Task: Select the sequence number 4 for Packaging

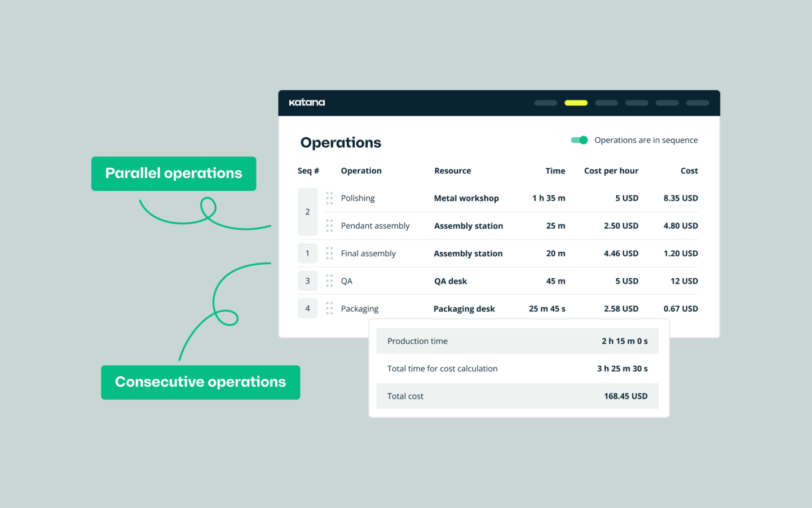Action: tap(307, 308)
